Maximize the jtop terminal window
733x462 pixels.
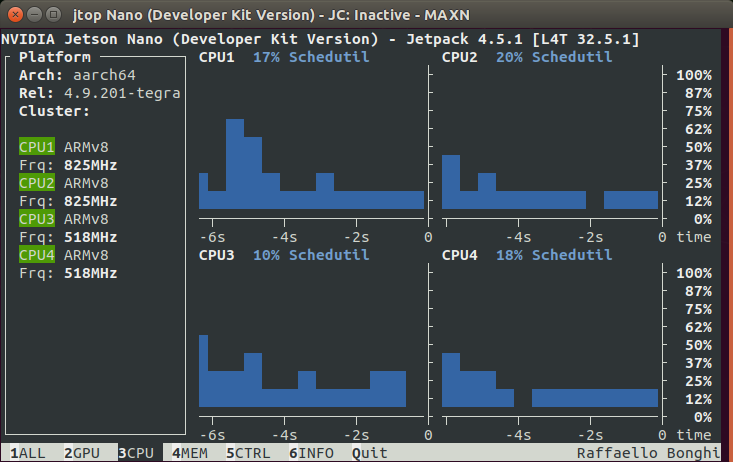tap(54, 14)
